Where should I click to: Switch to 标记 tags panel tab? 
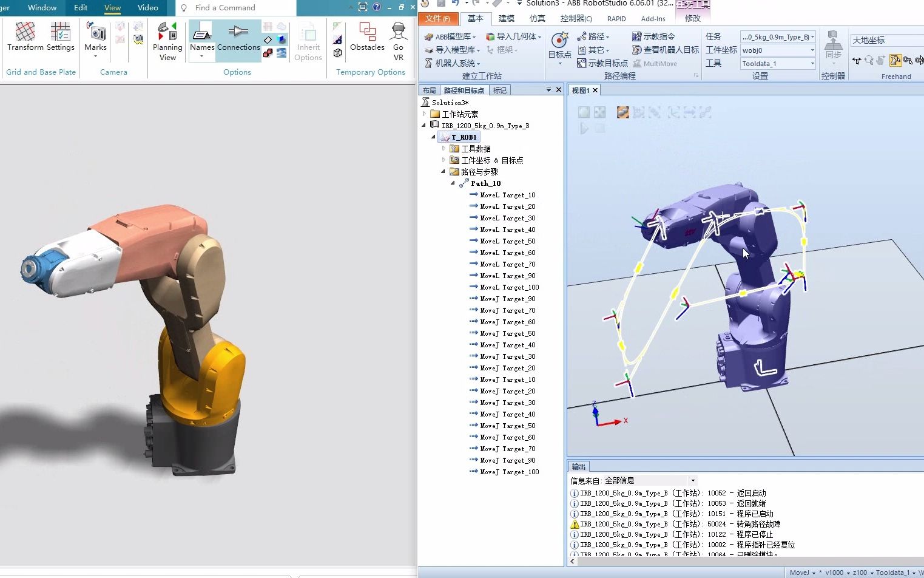tap(500, 90)
